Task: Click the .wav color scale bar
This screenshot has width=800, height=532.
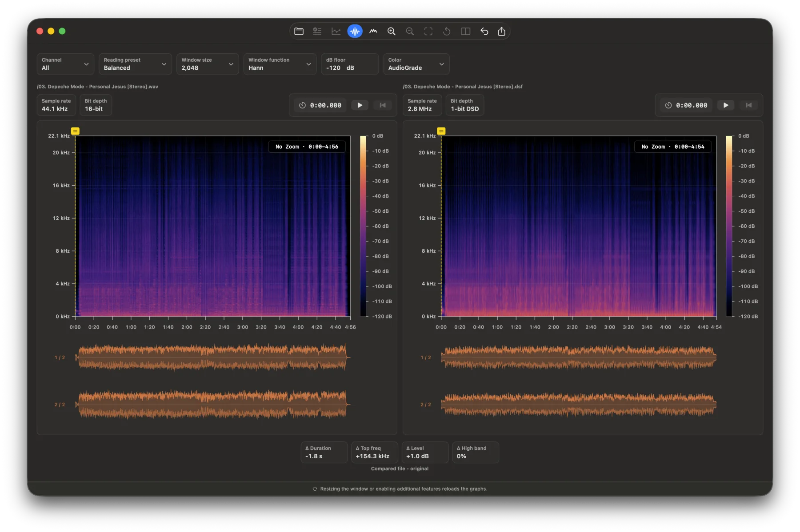Action: [363, 226]
